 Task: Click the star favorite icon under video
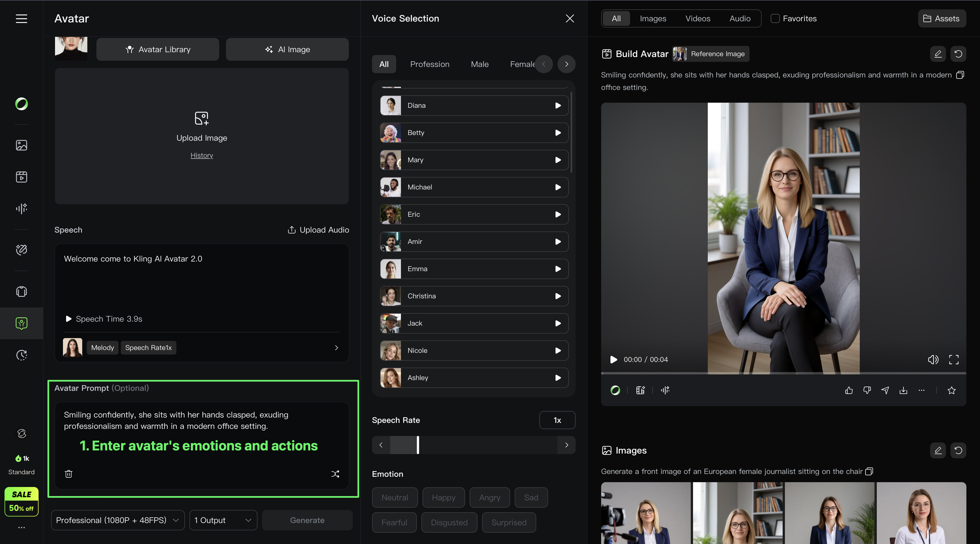click(951, 390)
